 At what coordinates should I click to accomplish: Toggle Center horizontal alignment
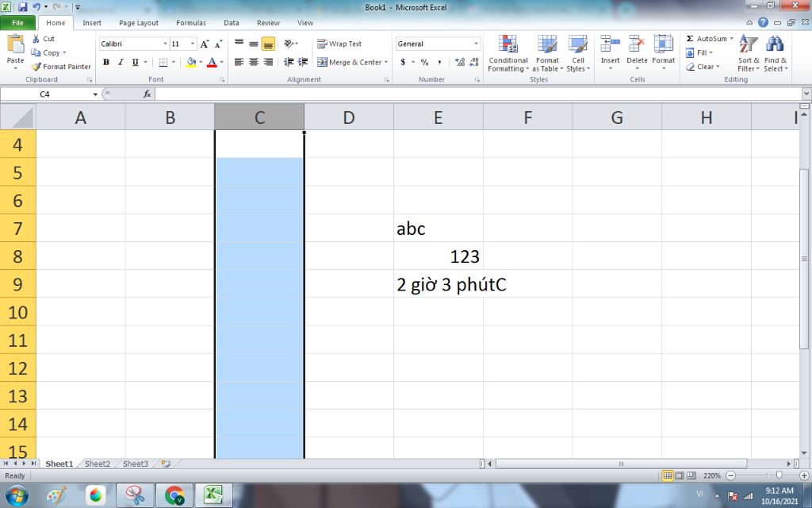253,62
